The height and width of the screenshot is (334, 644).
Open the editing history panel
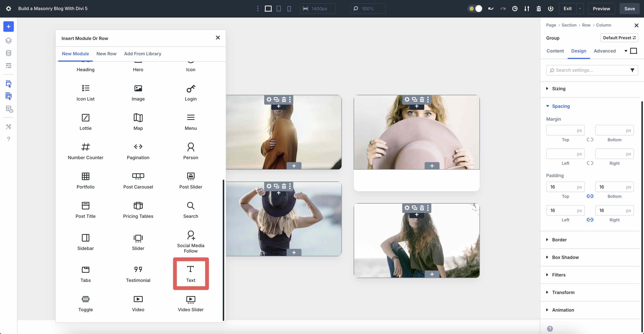pyautogui.click(x=515, y=9)
